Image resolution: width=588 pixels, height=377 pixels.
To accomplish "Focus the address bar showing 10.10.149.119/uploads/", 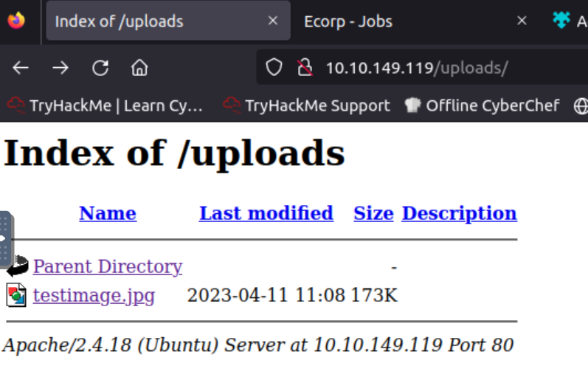I will pos(443,69).
